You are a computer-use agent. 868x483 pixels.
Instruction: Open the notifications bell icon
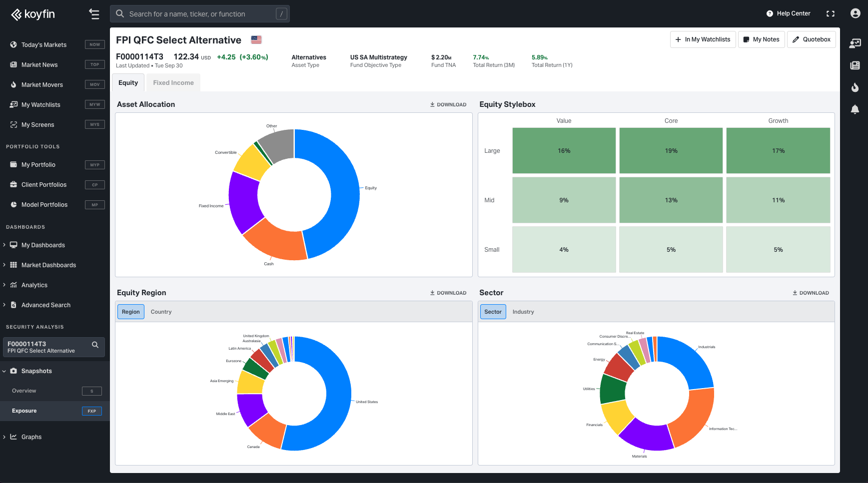(x=855, y=109)
